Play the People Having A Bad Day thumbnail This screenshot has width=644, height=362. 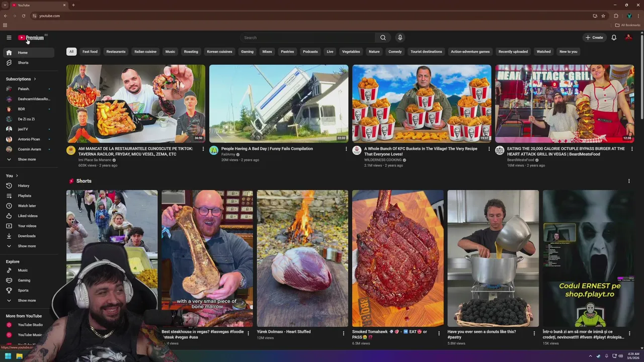279,104
